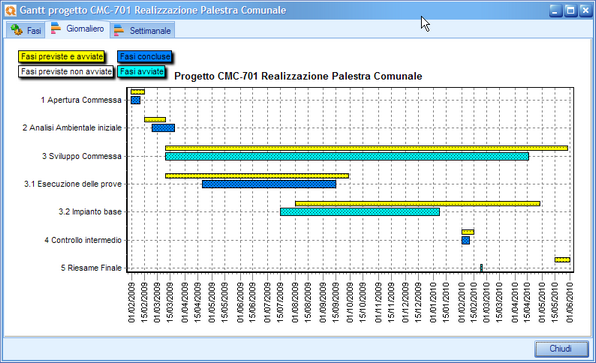The image size is (596, 363).
Task: Click the 'Fasi previste non avviate' legend swatch
Action: point(66,71)
